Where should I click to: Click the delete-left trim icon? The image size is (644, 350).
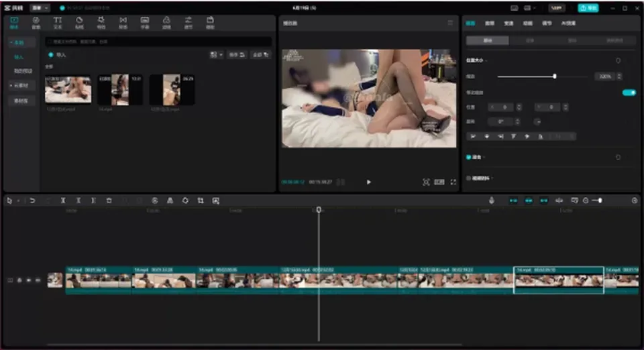tap(78, 200)
